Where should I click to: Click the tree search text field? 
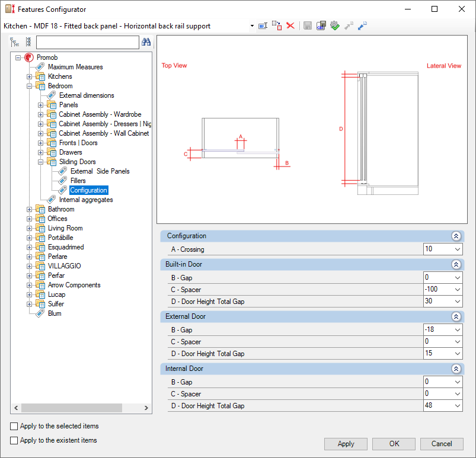pos(88,42)
